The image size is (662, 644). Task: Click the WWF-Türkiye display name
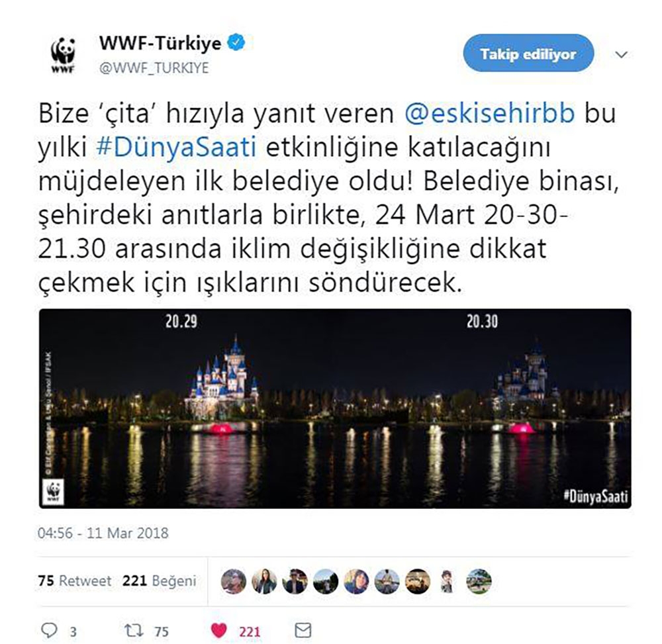[160, 43]
